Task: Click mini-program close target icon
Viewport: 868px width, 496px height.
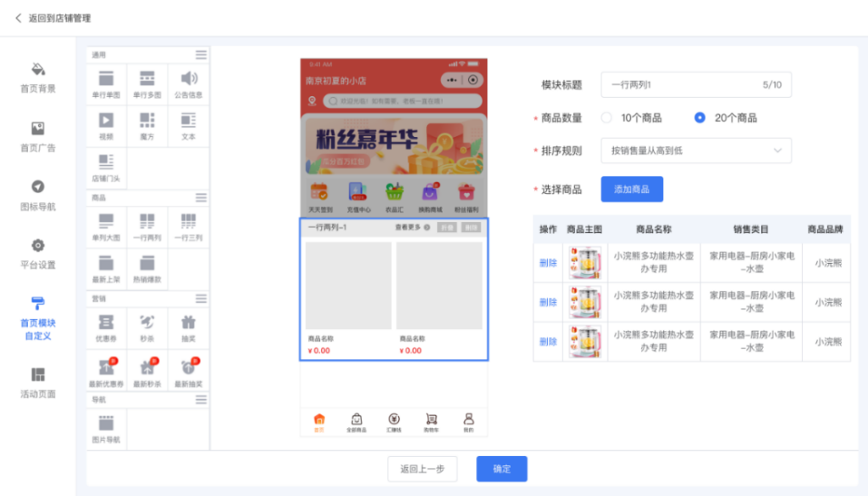Action: (x=473, y=81)
